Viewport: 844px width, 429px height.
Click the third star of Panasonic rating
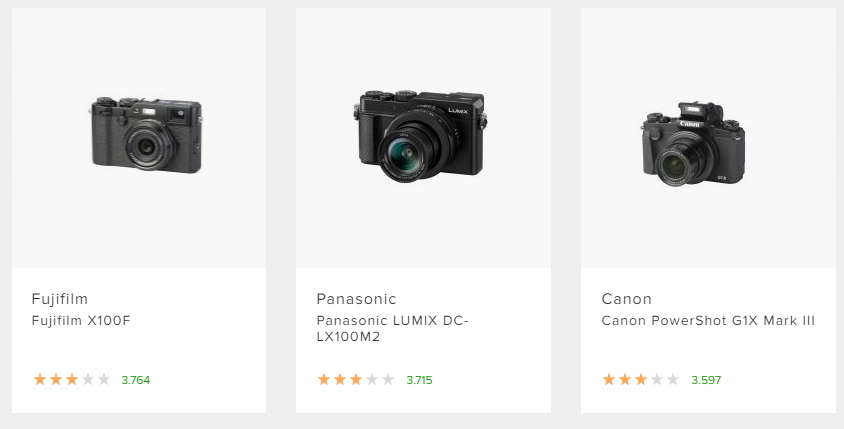[x=356, y=380]
